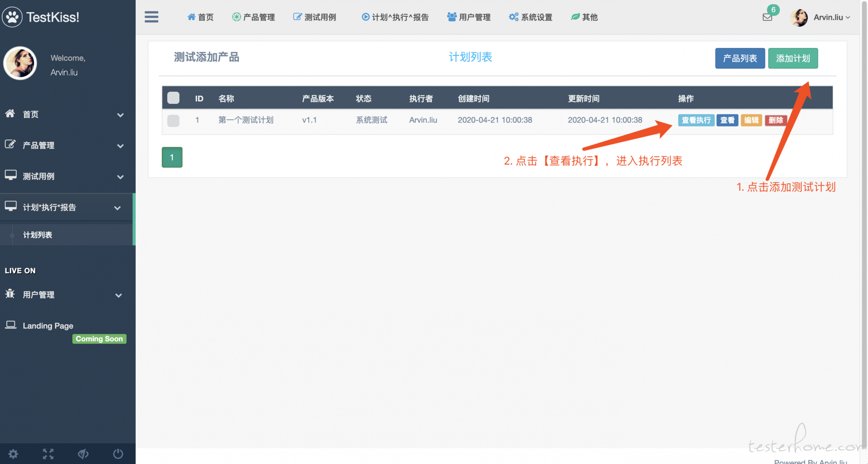The image size is (868, 464).
Task: Click the 第一个测试计划 name cell
Action: coord(246,120)
